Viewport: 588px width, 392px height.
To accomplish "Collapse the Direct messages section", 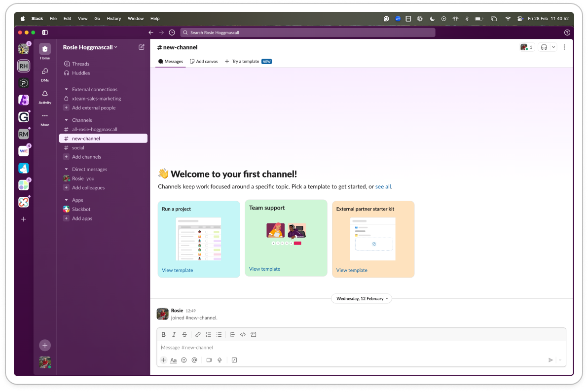I will coord(67,170).
